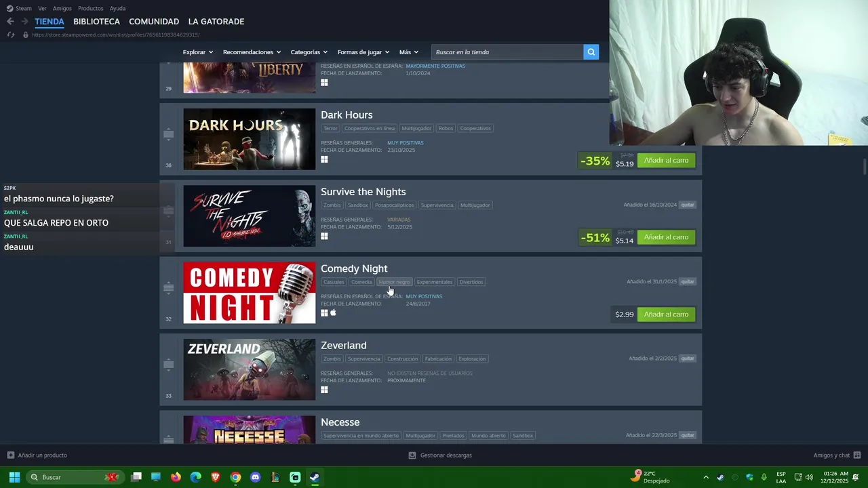Viewport: 868px width, 488px height.
Task: Open Task View in the taskbar
Action: click(136, 477)
